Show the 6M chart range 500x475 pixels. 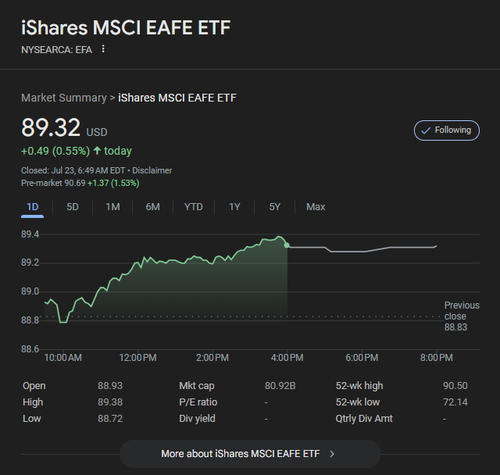click(x=153, y=207)
